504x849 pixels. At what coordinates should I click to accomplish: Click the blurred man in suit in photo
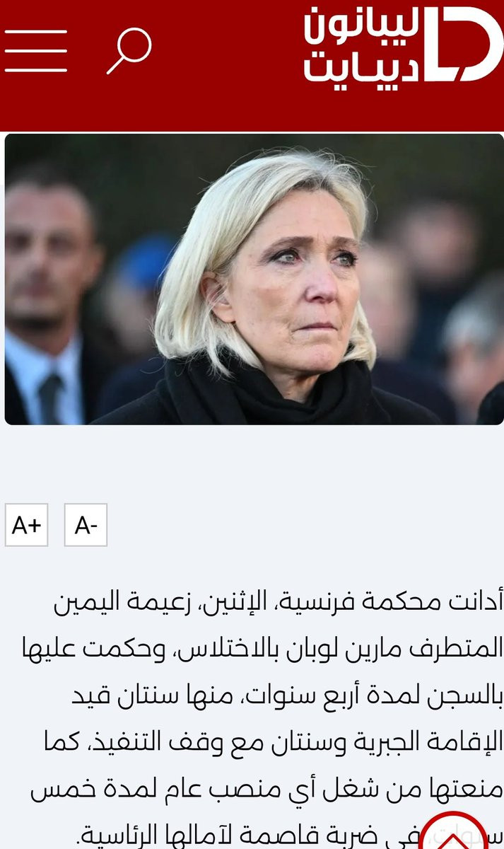click(49, 297)
